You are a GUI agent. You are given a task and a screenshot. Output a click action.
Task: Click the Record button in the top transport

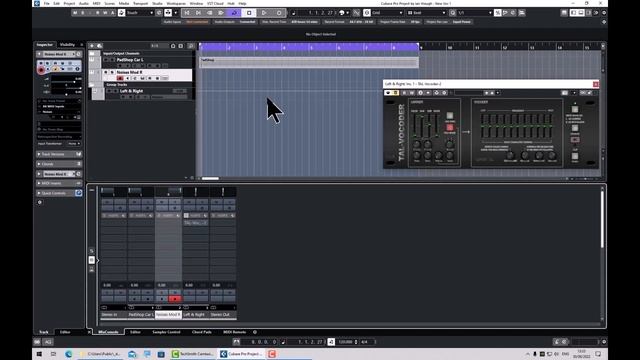[x=279, y=13]
